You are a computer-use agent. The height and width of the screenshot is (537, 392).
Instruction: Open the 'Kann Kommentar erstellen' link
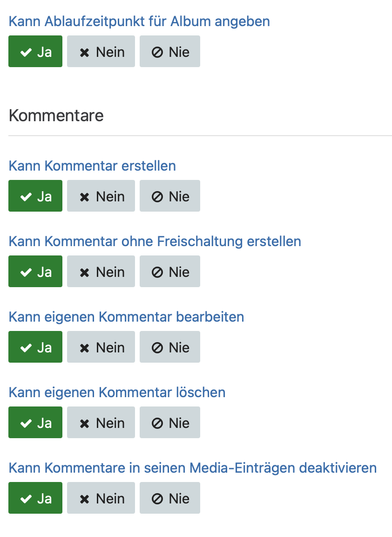click(x=92, y=166)
